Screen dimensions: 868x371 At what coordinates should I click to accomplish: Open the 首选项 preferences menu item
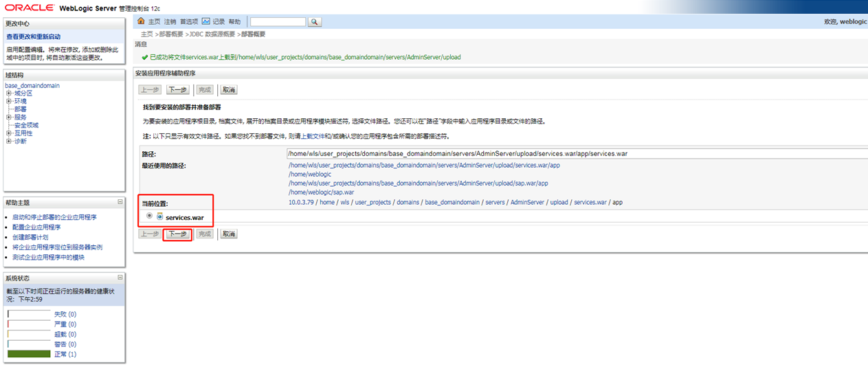[189, 22]
